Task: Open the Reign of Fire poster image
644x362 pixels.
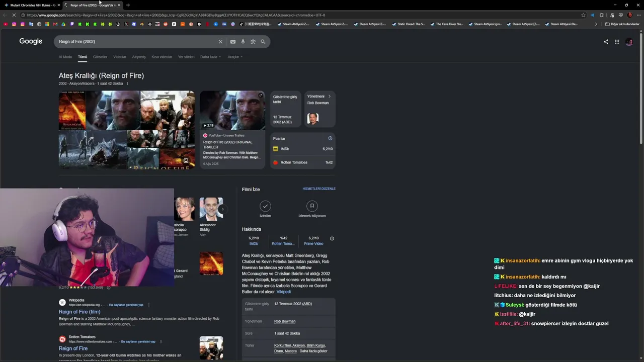Action: point(72,111)
